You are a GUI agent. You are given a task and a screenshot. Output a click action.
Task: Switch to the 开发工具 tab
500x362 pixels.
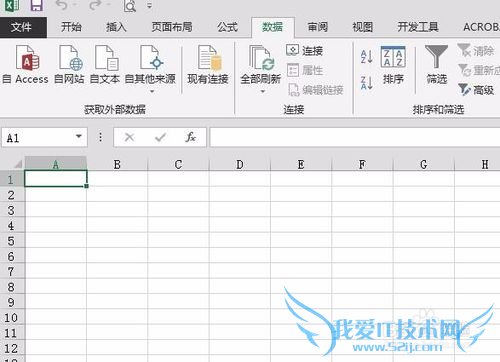pos(418,27)
